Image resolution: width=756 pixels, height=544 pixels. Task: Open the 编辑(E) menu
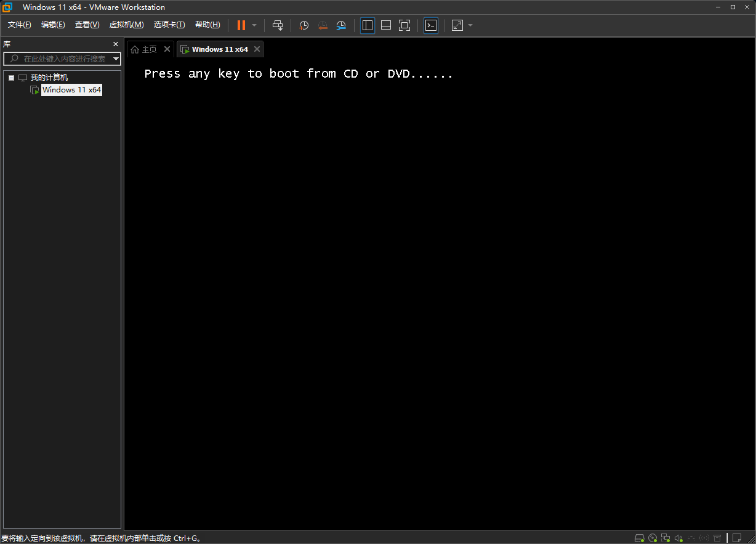coord(53,25)
